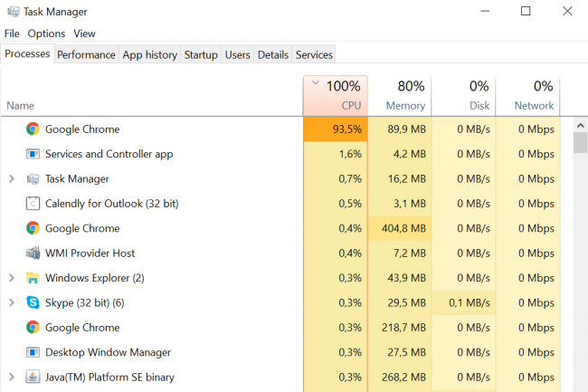Select the Processes tab

(27, 53)
